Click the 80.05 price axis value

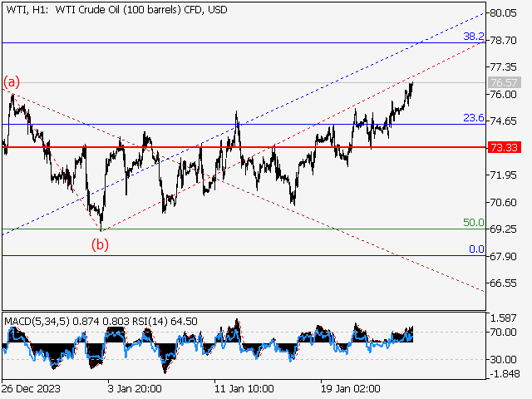[504, 13]
